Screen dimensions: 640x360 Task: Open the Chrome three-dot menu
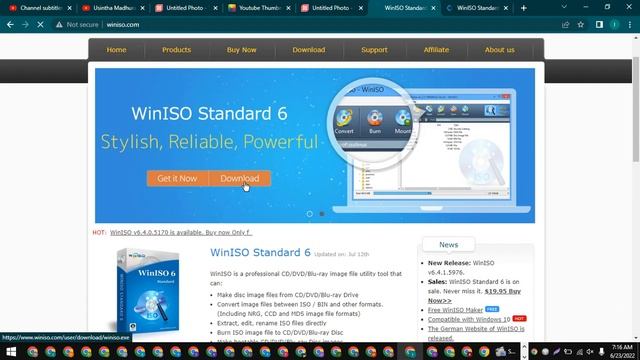coord(630,24)
